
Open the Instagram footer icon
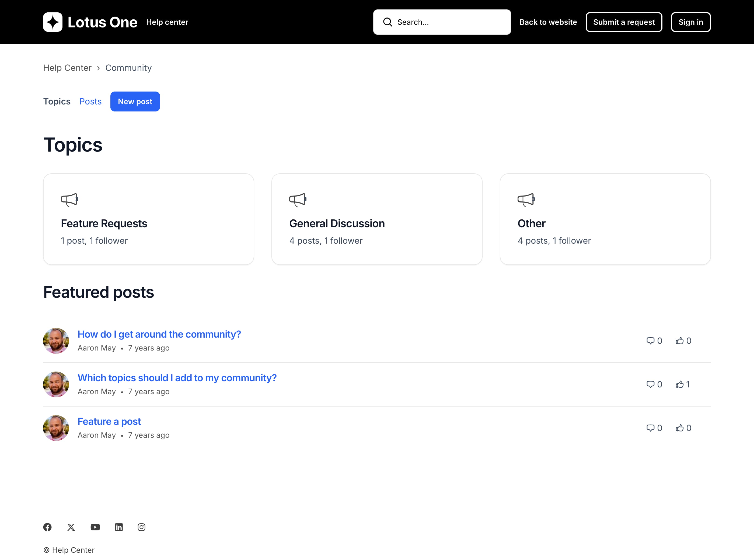point(141,527)
